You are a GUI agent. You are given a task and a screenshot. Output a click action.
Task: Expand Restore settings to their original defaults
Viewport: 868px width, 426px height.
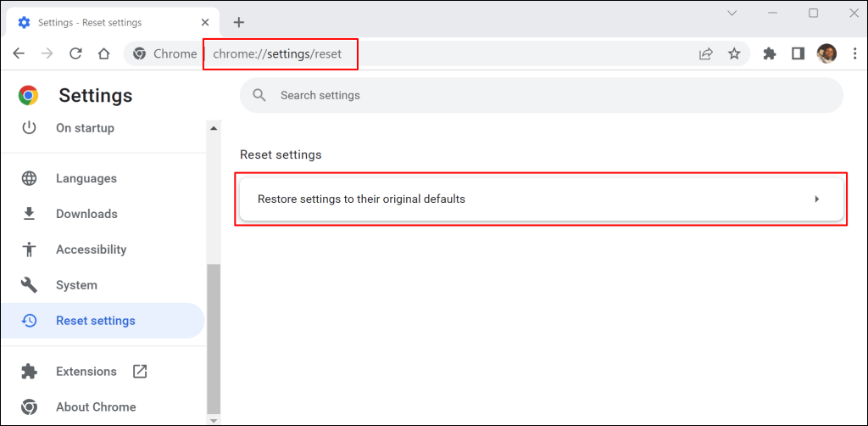tap(540, 199)
